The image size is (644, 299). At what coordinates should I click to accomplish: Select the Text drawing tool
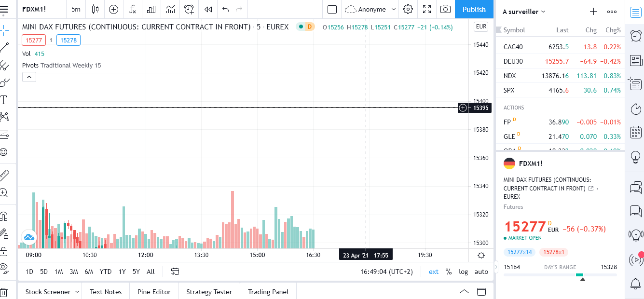click(x=4, y=100)
